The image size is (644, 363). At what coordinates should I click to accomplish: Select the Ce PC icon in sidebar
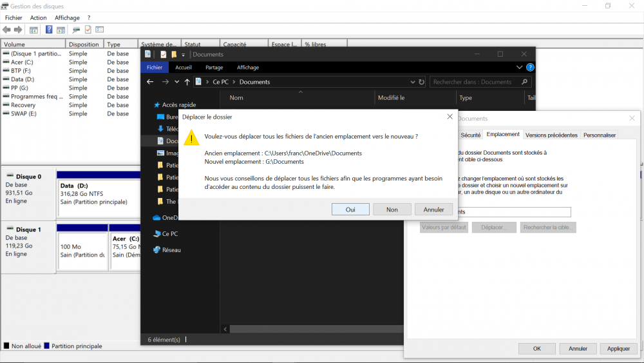[x=157, y=233]
